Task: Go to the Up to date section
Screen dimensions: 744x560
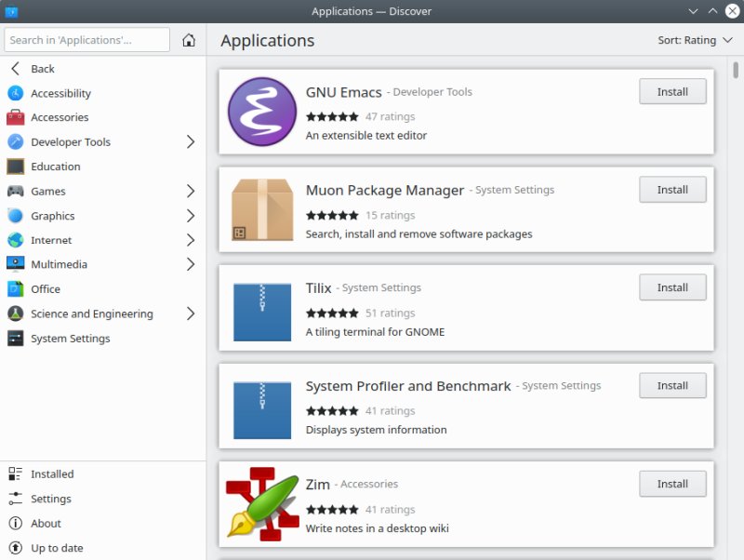Action: [x=56, y=548]
